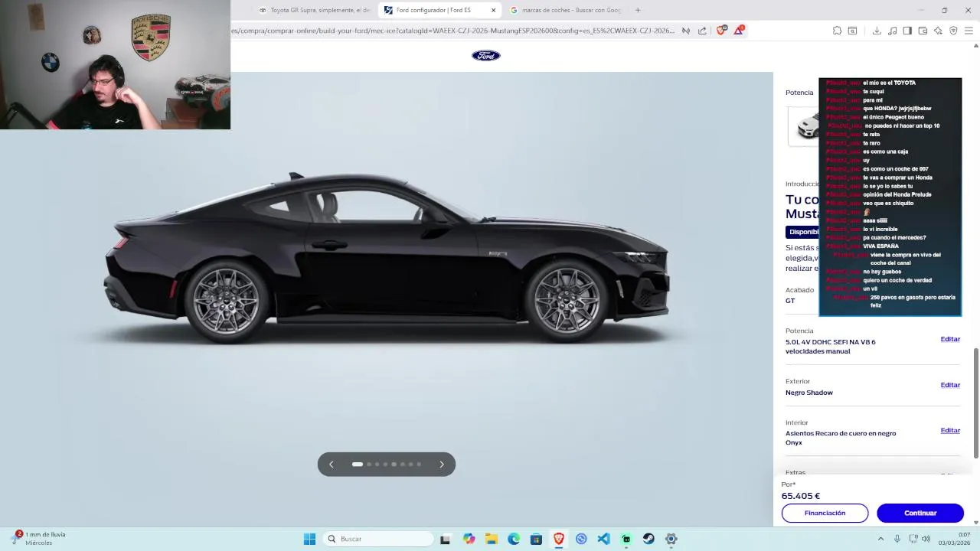The height and width of the screenshot is (551, 980).
Task: Click the 'Negro Shadow' exterior value
Action: pyautogui.click(x=809, y=393)
